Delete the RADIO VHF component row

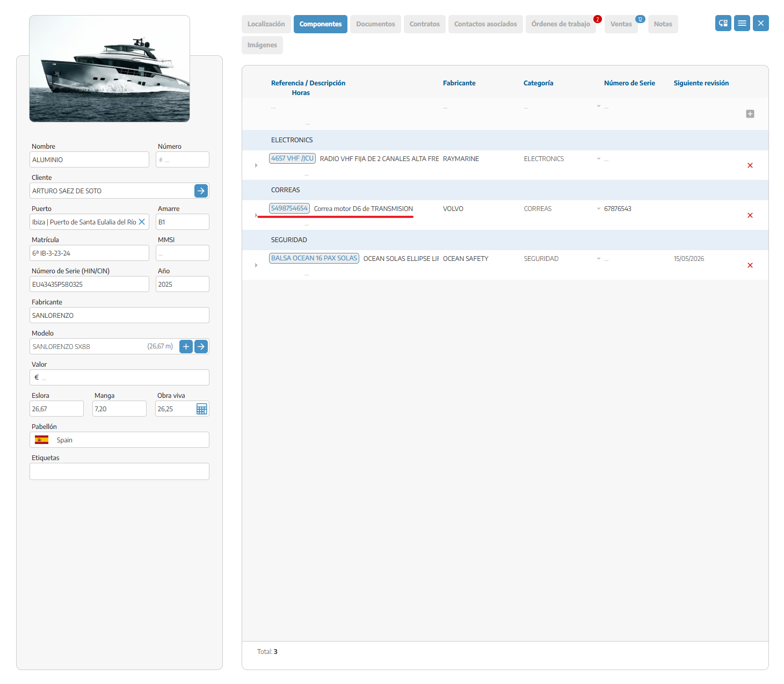[x=750, y=165]
